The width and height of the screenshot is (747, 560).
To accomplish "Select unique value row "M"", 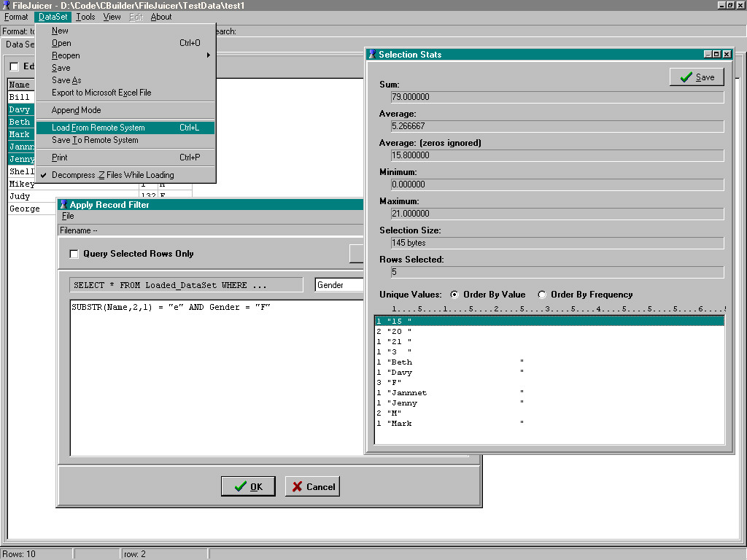I will point(550,413).
